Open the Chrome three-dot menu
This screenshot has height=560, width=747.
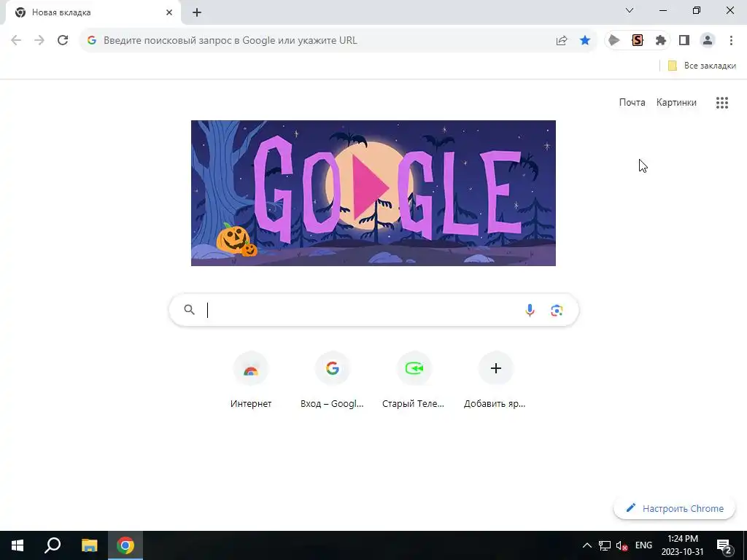(x=731, y=41)
